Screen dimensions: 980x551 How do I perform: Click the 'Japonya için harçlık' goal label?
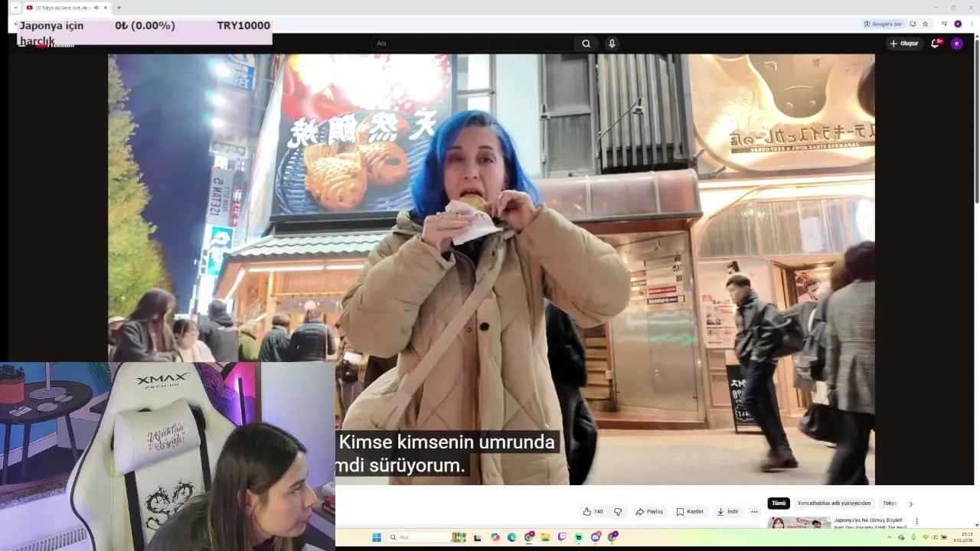51,33
